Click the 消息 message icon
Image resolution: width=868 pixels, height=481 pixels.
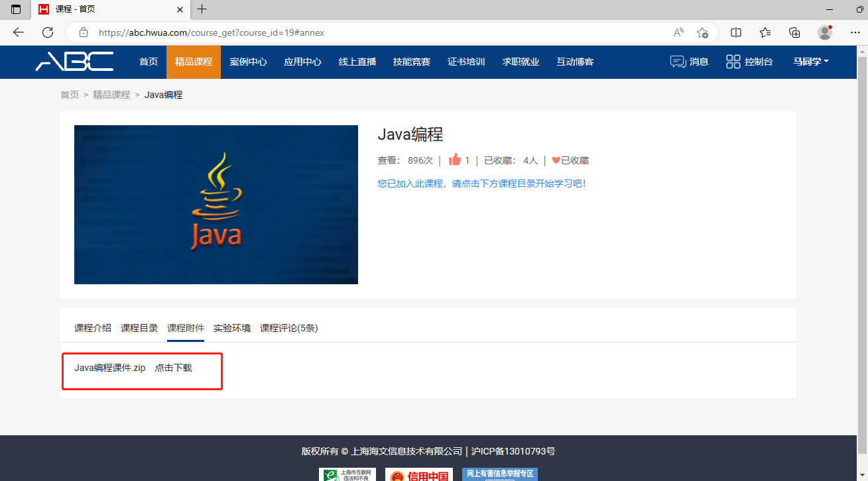[678, 62]
